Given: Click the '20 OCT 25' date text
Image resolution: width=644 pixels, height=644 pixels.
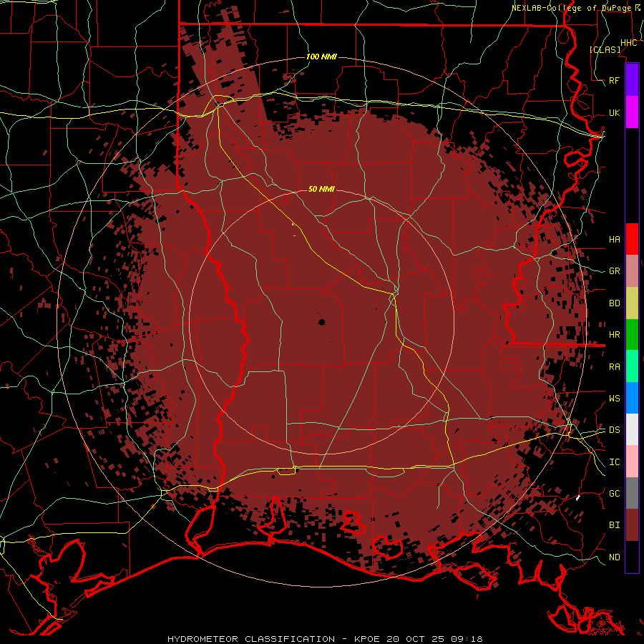Looking at the screenshot, I should tap(416, 639).
